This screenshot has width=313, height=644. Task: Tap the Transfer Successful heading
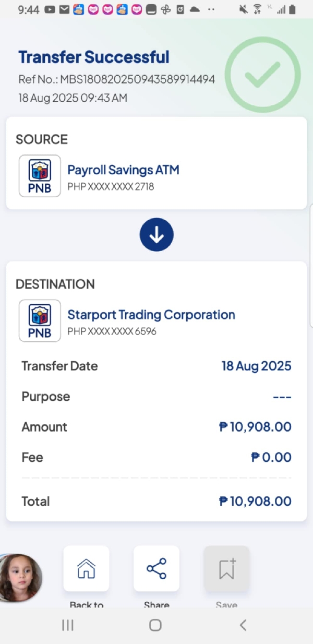click(94, 57)
